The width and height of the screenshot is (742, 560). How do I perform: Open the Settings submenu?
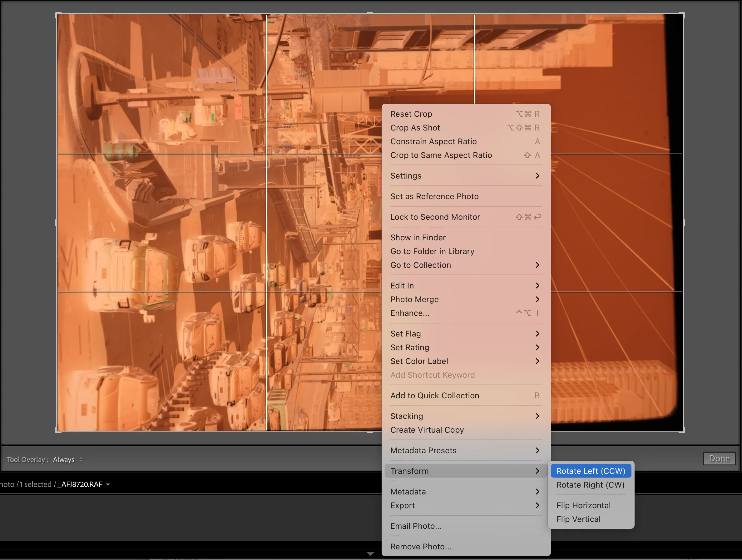pos(465,175)
